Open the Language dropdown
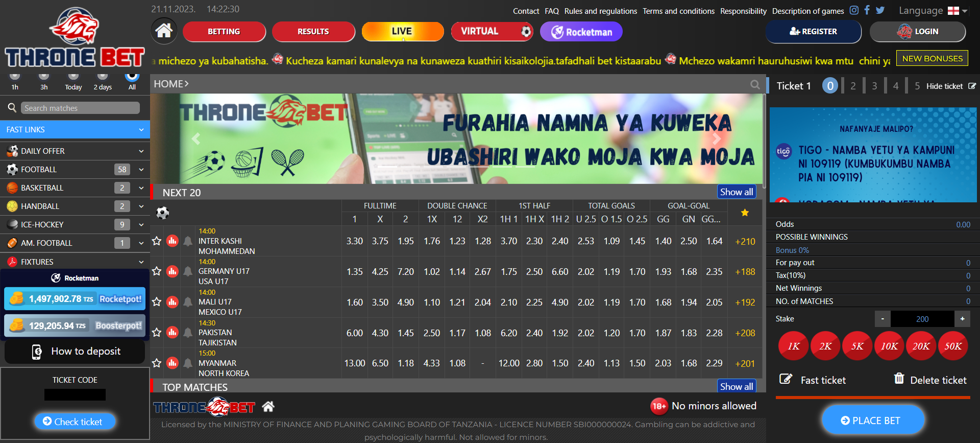980x443 pixels. coord(933,11)
